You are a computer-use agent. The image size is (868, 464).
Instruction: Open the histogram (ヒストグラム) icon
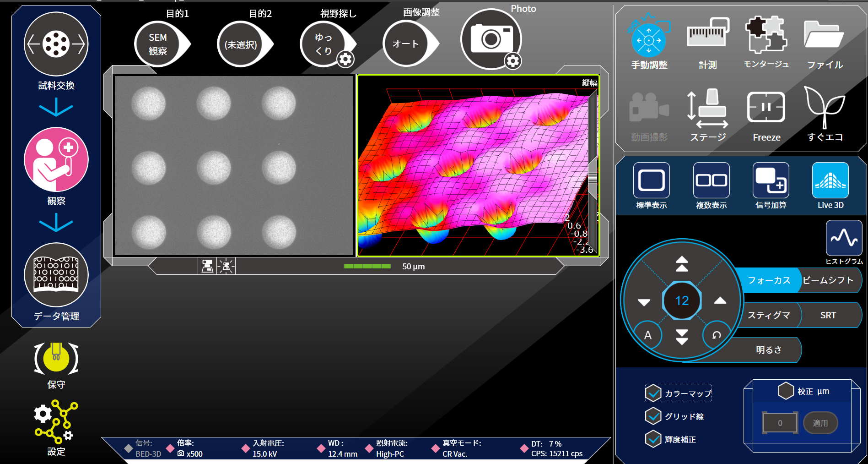[x=844, y=238]
